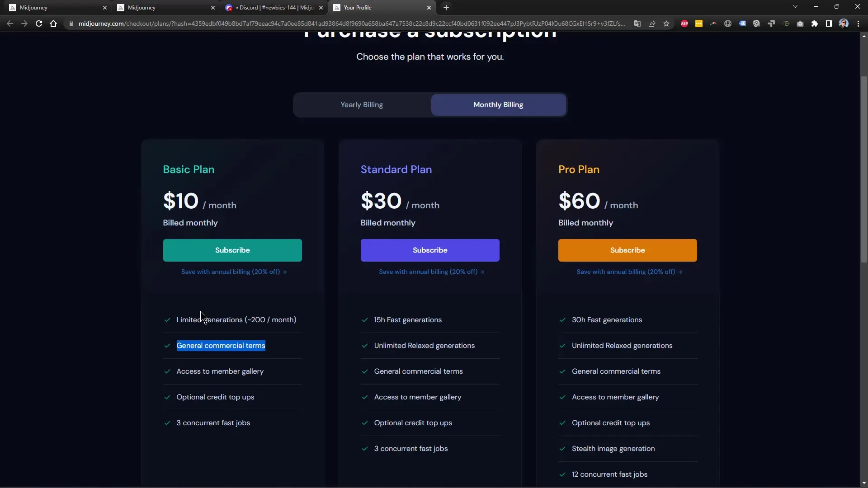Click the Discord favicon in third tab
The image size is (868, 488).
229,7
